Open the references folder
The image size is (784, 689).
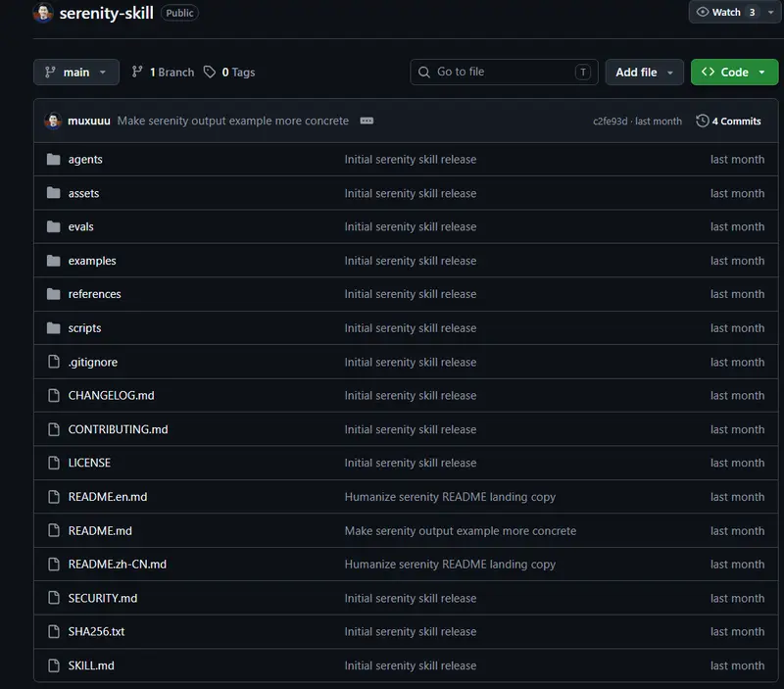point(94,294)
